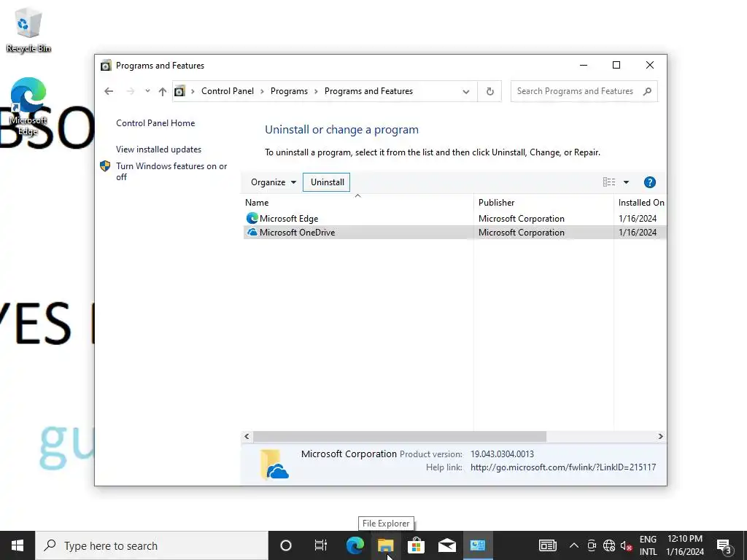
Task: Expand the chevron after Programs breadcrumb
Action: (x=316, y=91)
